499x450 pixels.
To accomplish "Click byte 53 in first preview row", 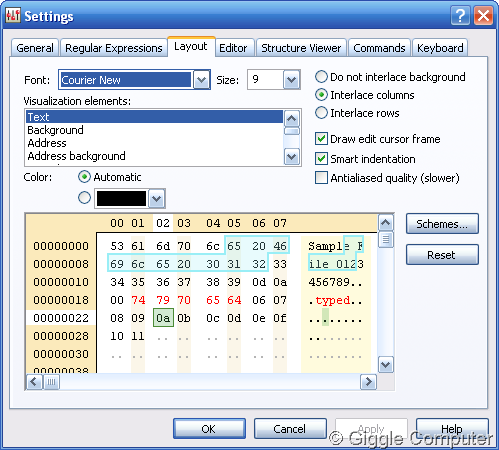I will (117, 246).
